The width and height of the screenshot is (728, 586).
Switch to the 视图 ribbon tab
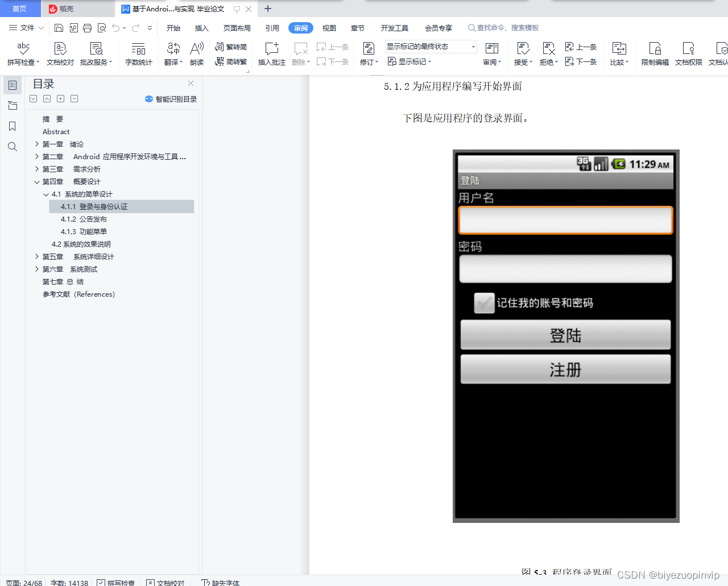[x=329, y=28]
